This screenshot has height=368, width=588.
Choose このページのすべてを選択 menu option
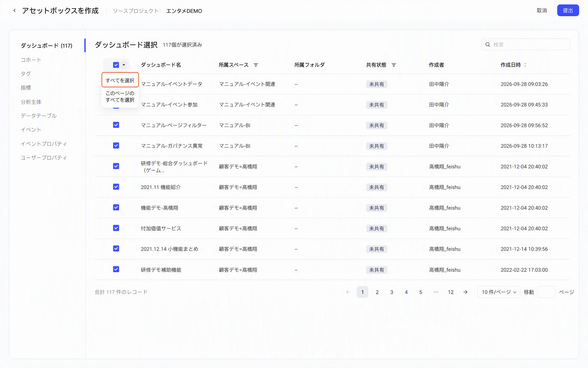120,97
